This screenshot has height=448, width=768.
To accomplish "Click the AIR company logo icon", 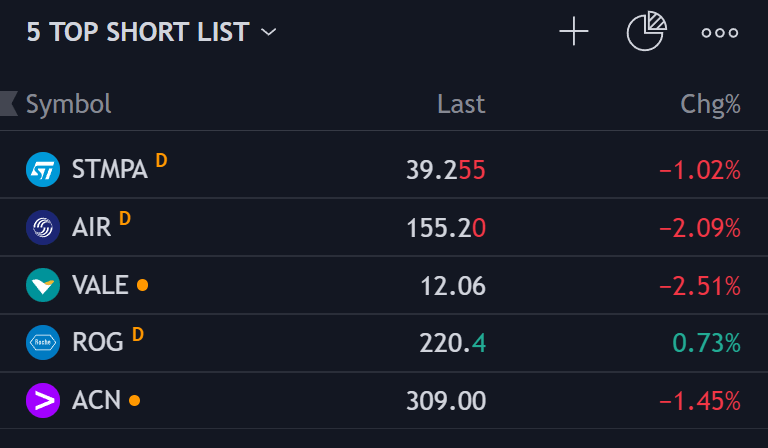I will pyautogui.click(x=43, y=227).
